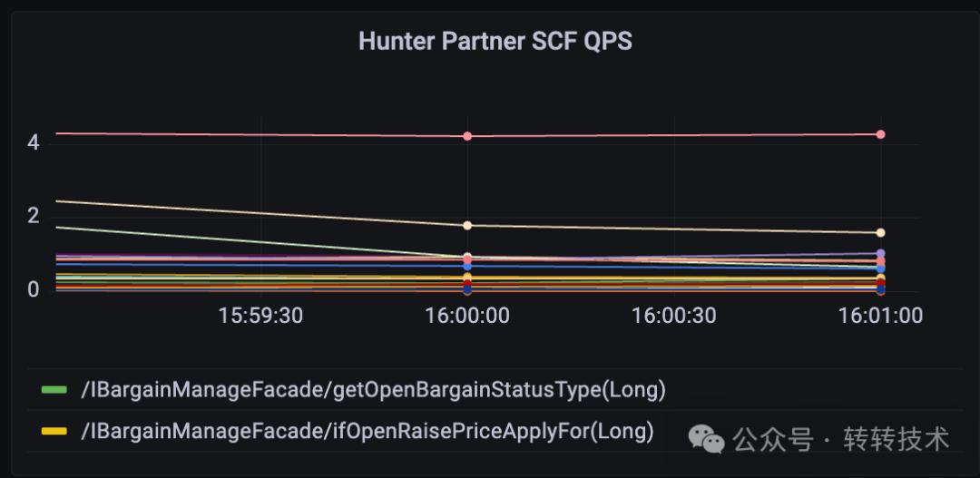Toggle the ifOpenRaisePriceApplyFor(Long) legend series

coord(367,431)
